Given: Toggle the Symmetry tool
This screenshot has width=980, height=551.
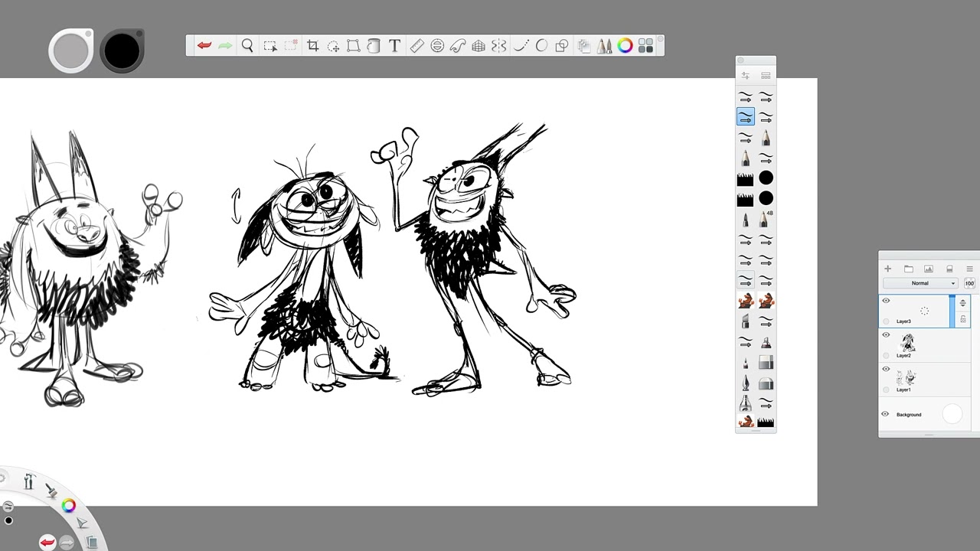Looking at the screenshot, I should [x=499, y=46].
